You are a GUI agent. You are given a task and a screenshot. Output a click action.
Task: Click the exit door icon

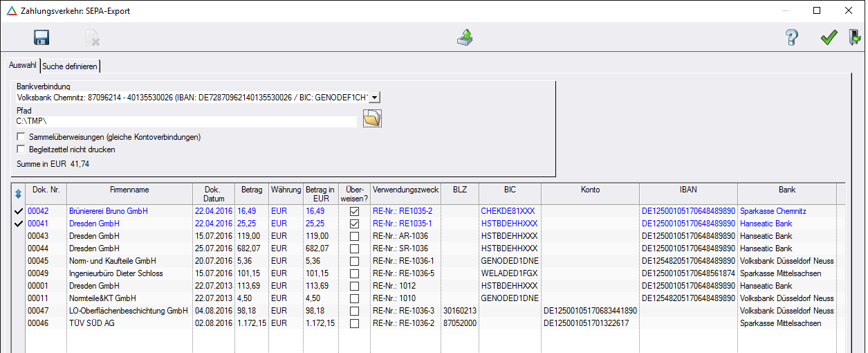pyautogui.click(x=855, y=38)
